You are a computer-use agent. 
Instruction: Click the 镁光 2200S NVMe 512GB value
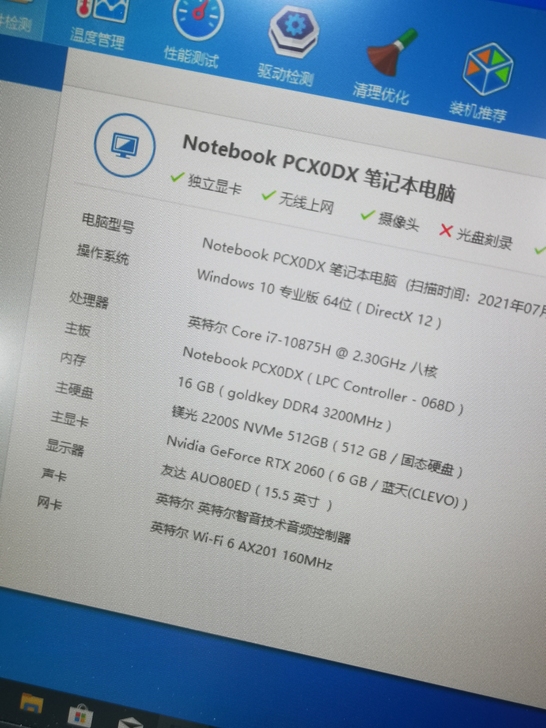click(x=317, y=442)
